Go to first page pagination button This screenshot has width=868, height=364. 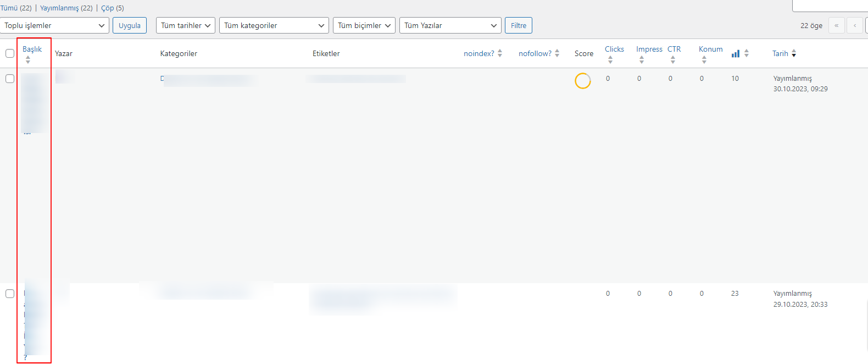(x=837, y=25)
